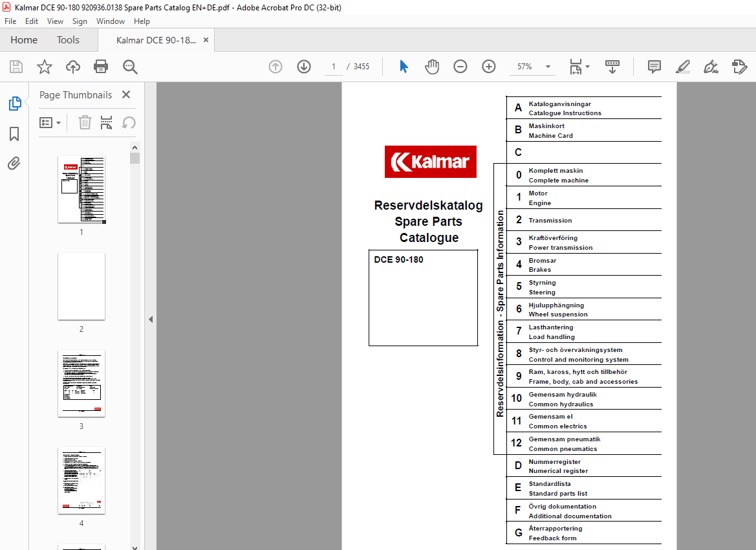Select the Highlight text pen tool
Screen dimensions: 756x550
683,67
